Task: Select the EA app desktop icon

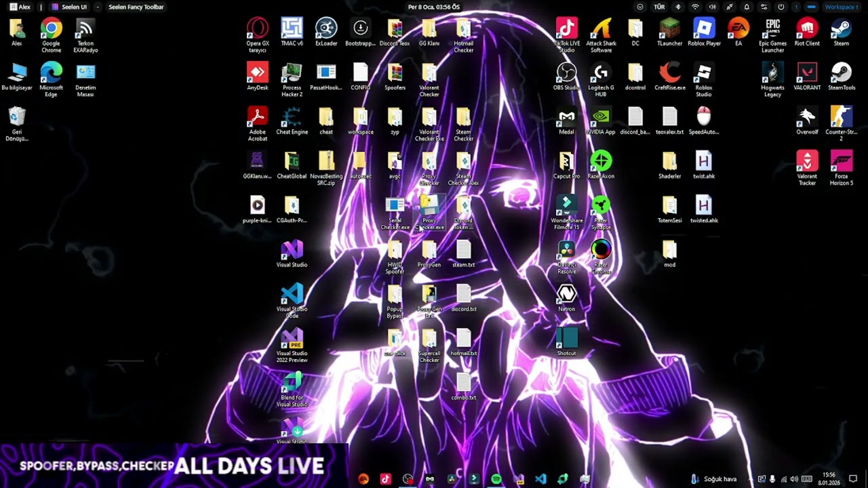Action: coord(738,33)
